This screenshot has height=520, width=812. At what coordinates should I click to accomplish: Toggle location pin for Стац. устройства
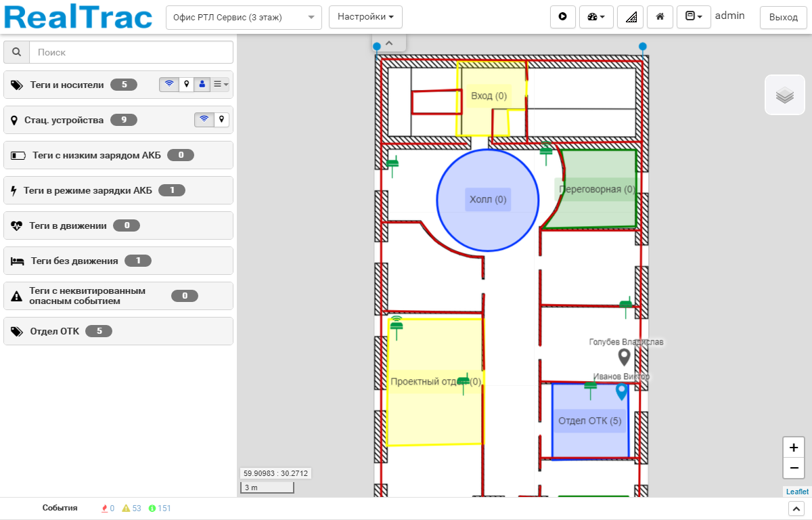click(x=221, y=120)
